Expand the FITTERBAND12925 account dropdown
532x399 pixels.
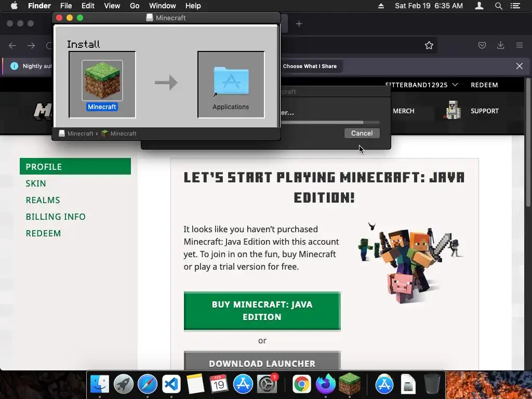pyautogui.click(x=421, y=85)
